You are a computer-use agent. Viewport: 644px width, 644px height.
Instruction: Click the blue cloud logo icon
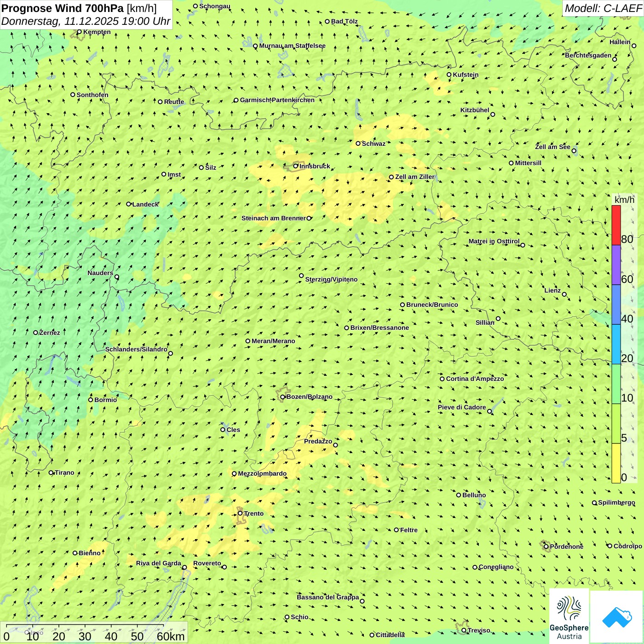pyautogui.click(x=617, y=617)
